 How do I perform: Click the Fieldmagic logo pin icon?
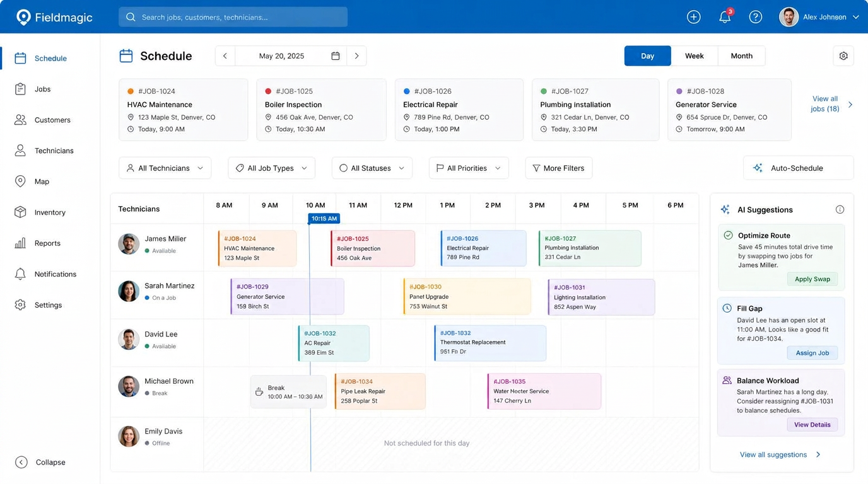pyautogui.click(x=23, y=17)
